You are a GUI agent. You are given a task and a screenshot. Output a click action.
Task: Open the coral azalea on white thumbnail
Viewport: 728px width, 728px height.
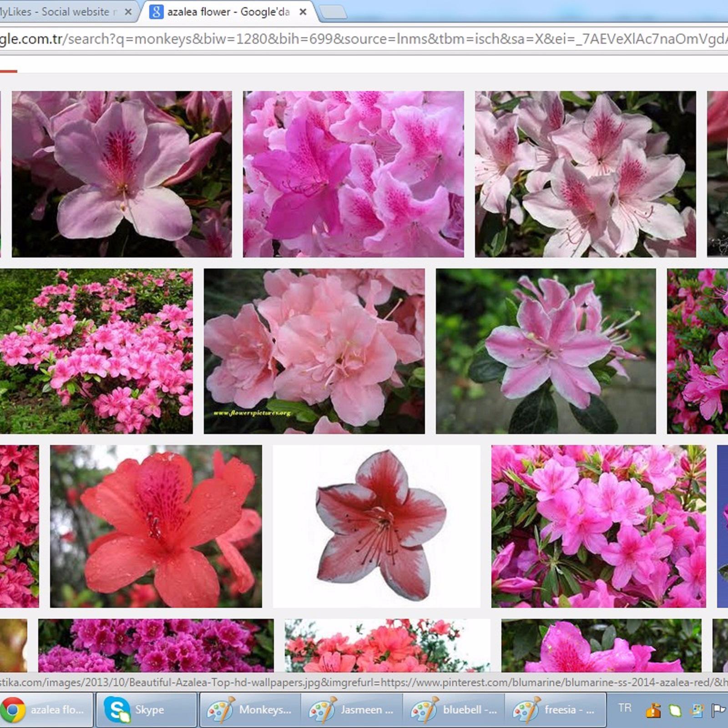pos(388,645)
